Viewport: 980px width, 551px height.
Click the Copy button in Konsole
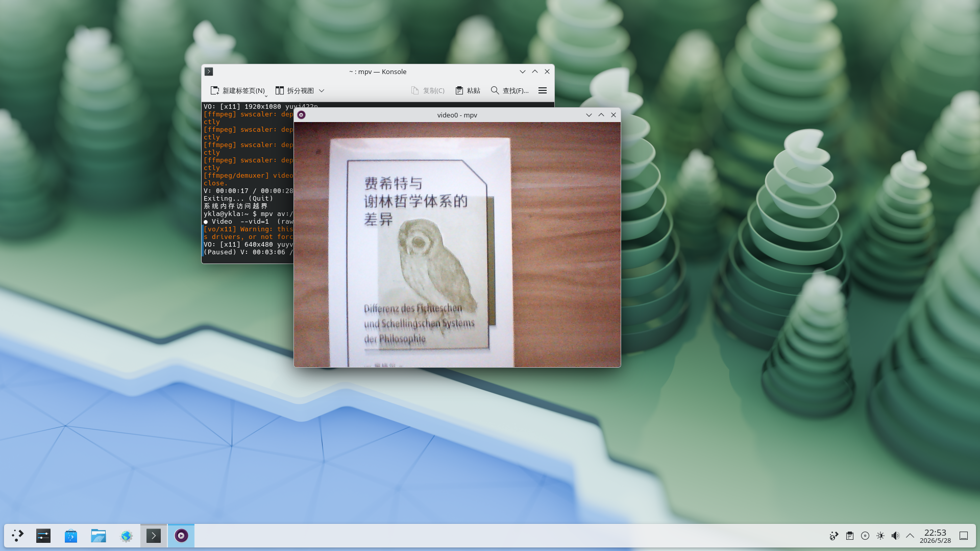point(428,90)
